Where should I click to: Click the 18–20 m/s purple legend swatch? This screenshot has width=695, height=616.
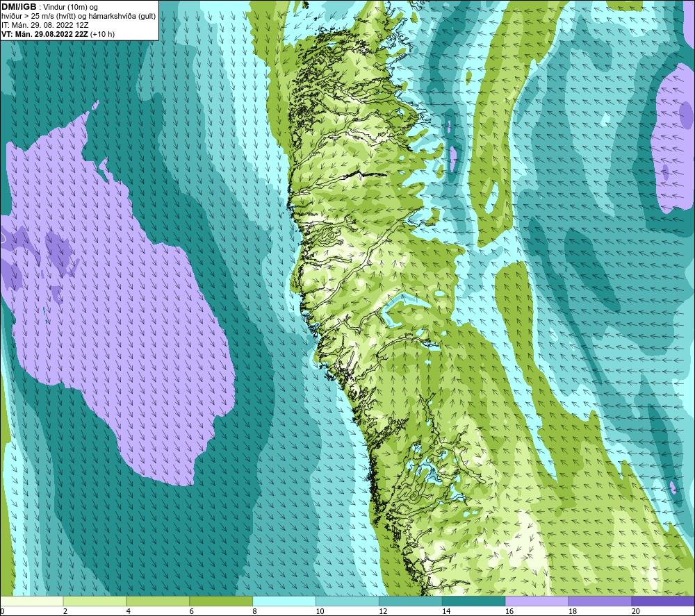coord(600,601)
